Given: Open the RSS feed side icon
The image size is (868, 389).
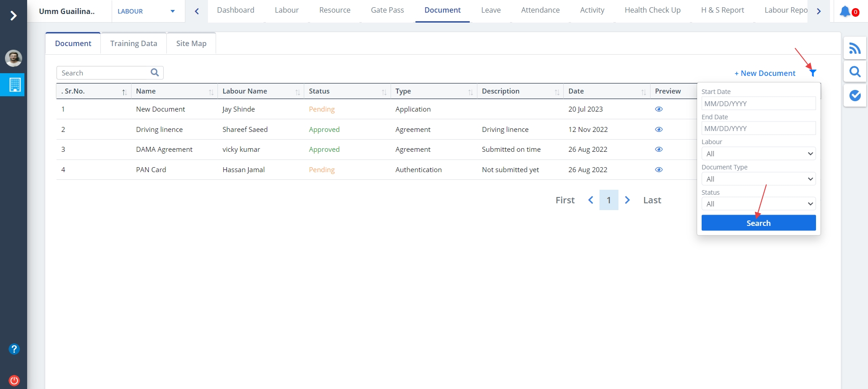Looking at the screenshot, I should coord(854,48).
